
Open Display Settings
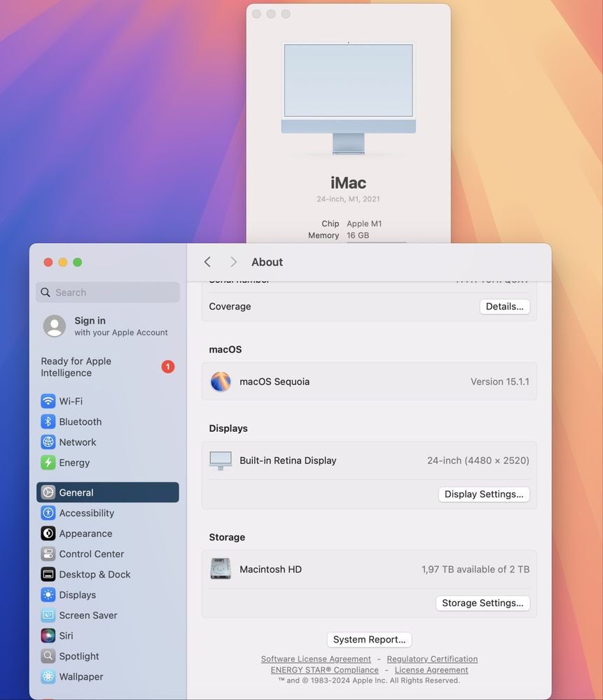coord(484,494)
